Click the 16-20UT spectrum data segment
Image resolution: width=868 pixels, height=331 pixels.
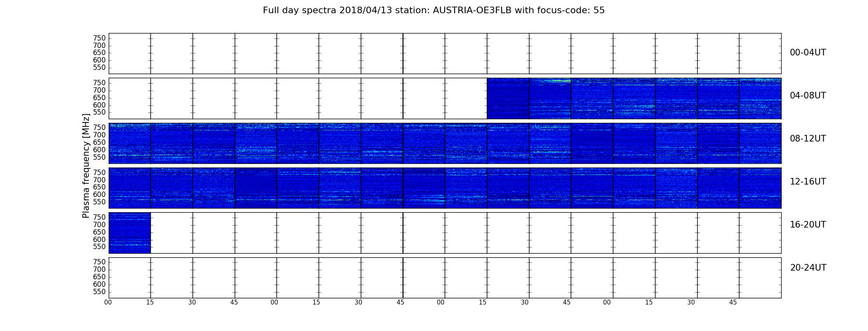point(130,233)
